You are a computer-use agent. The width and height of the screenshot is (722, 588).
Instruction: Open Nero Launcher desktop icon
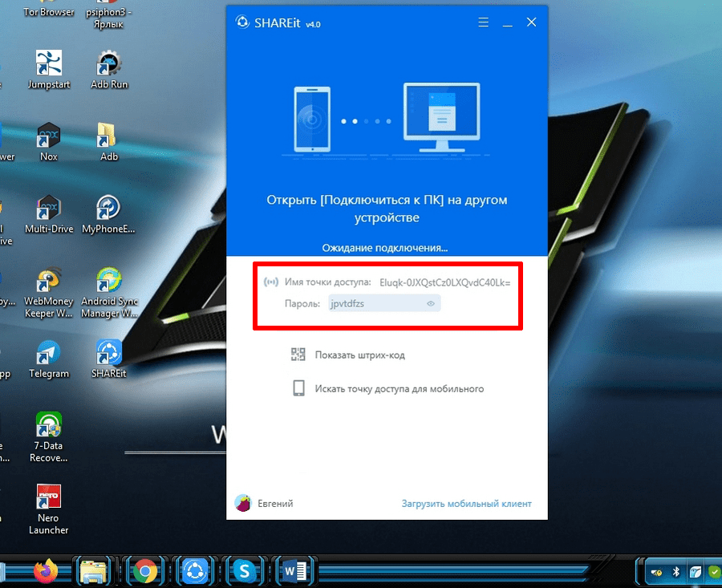[48, 509]
